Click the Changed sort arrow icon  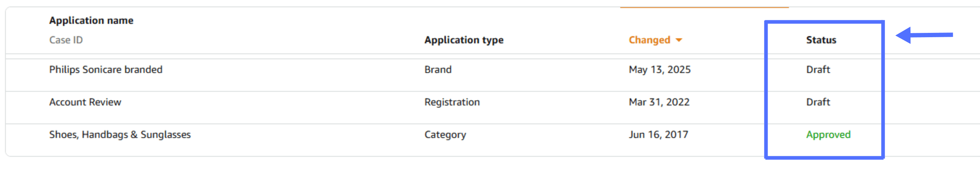click(679, 40)
